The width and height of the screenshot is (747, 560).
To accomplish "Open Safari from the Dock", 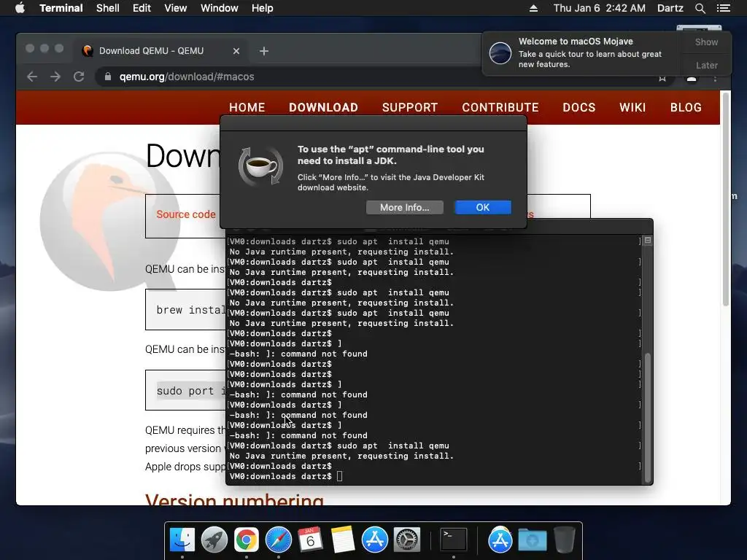I will (279, 540).
